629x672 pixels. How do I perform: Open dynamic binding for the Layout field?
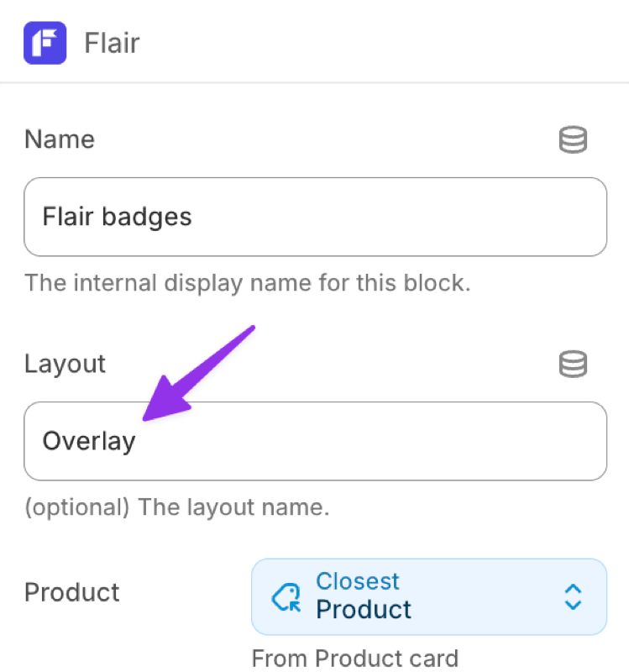coord(573,364)
